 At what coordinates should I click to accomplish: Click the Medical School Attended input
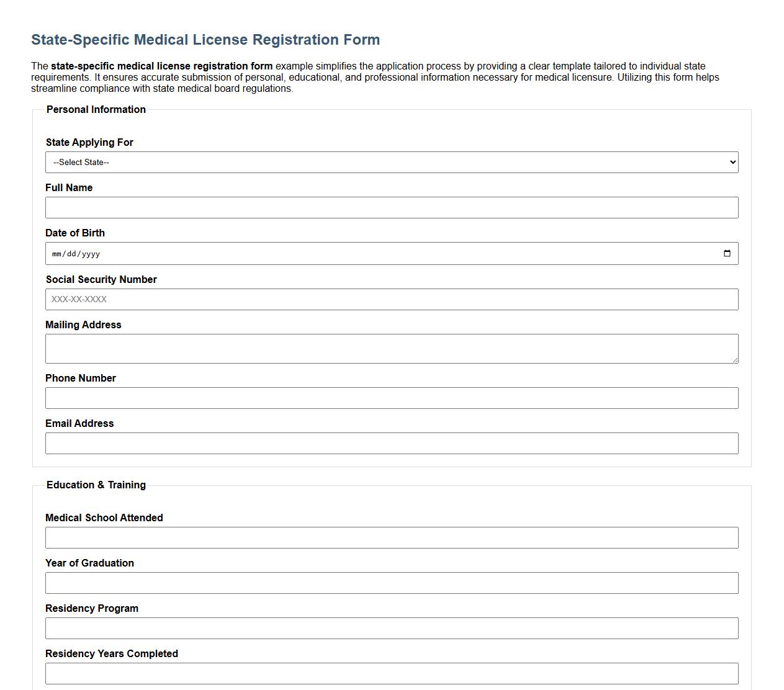(391, 537)
